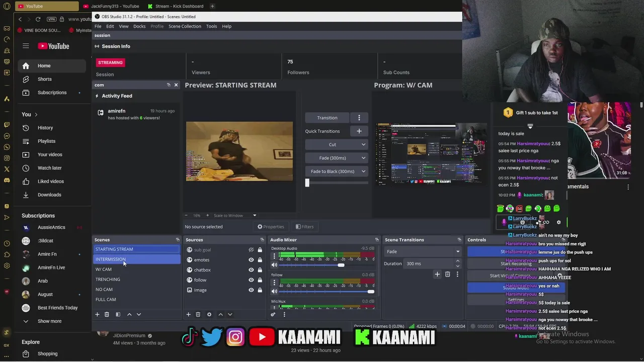Show the hidden sub goal source

(251, 250)
